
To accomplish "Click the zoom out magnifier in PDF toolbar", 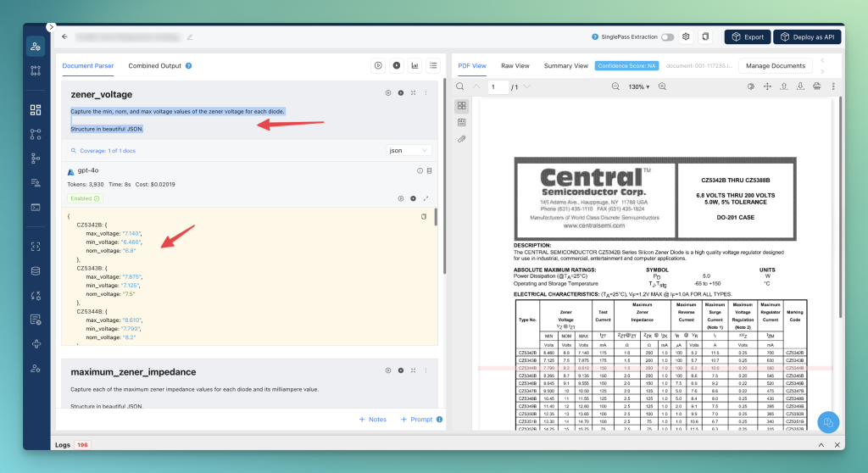I will [x=614, y=86].
